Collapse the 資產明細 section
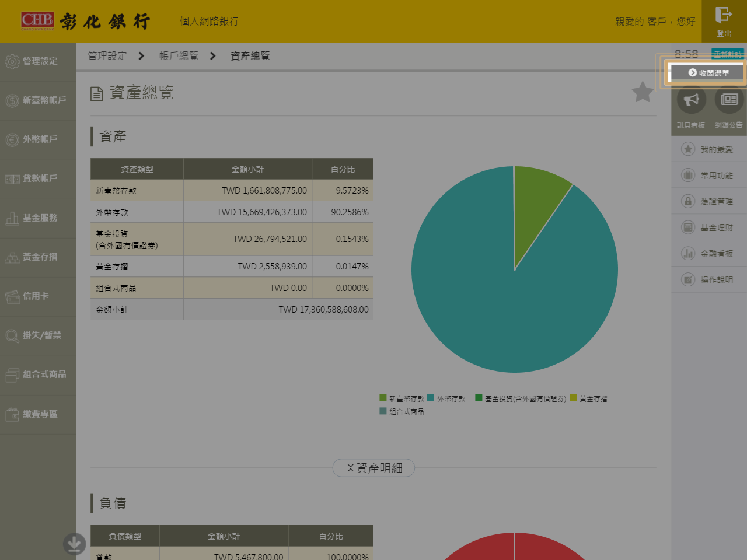Viewport: 747px width, 560px height. pos(373,468)
